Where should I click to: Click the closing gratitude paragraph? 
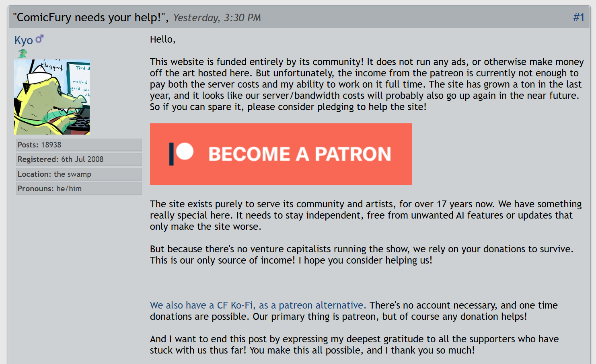tap(354, 345)
